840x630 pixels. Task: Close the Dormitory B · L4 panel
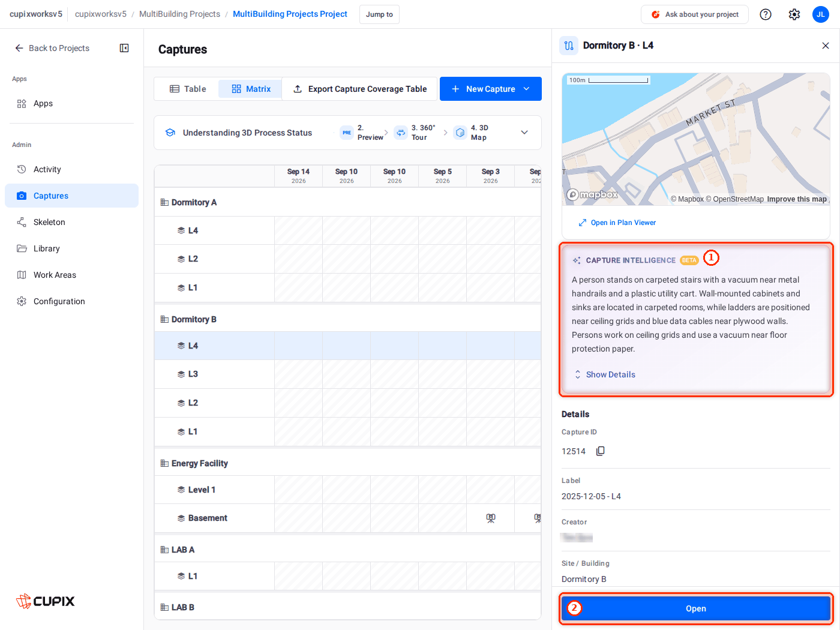(x=826, y=46)
